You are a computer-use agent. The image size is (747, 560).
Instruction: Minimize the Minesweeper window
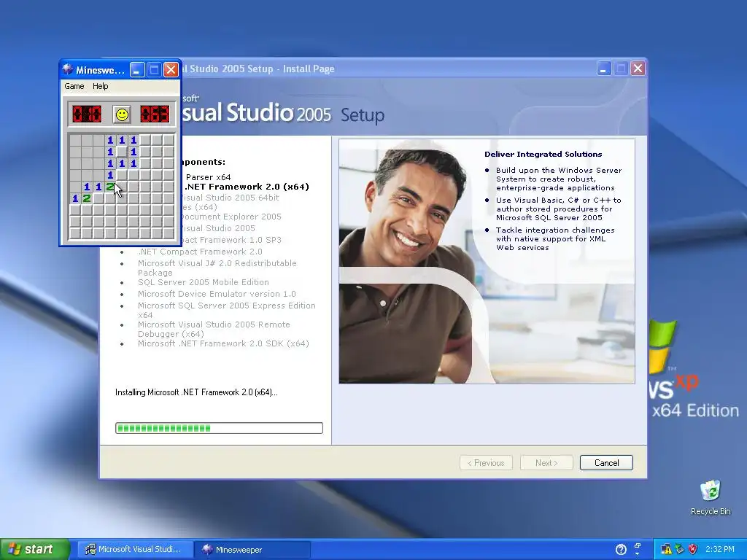point(137,70)
